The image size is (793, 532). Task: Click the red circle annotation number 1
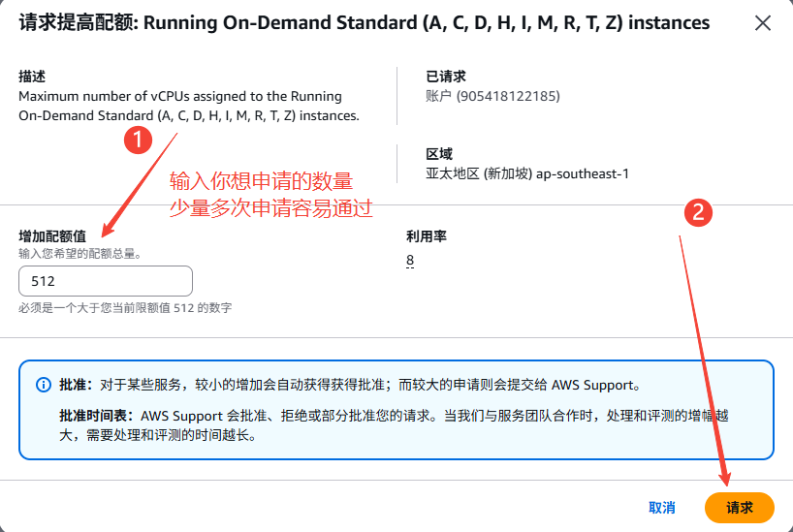140,140
